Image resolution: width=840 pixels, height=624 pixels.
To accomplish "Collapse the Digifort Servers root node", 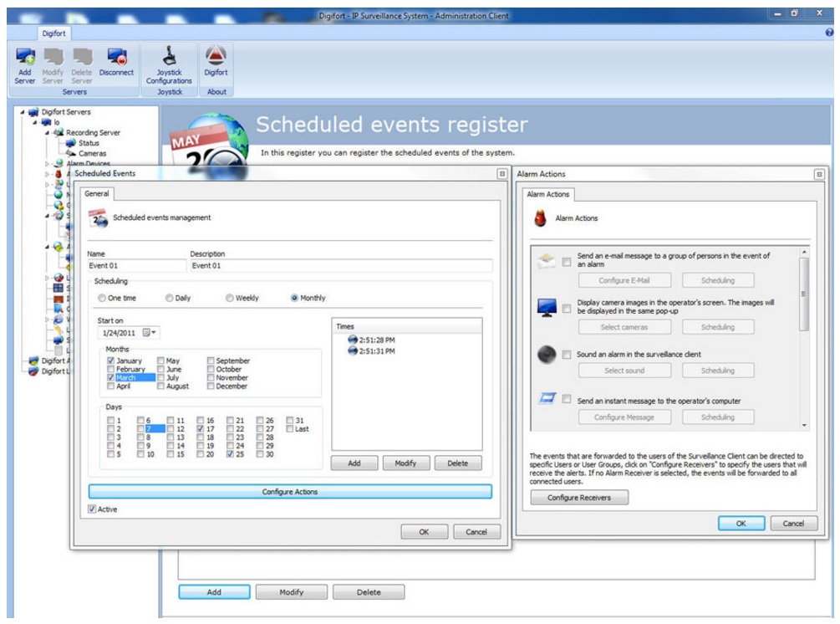I will pyautogui.click(x=22, y=111).
